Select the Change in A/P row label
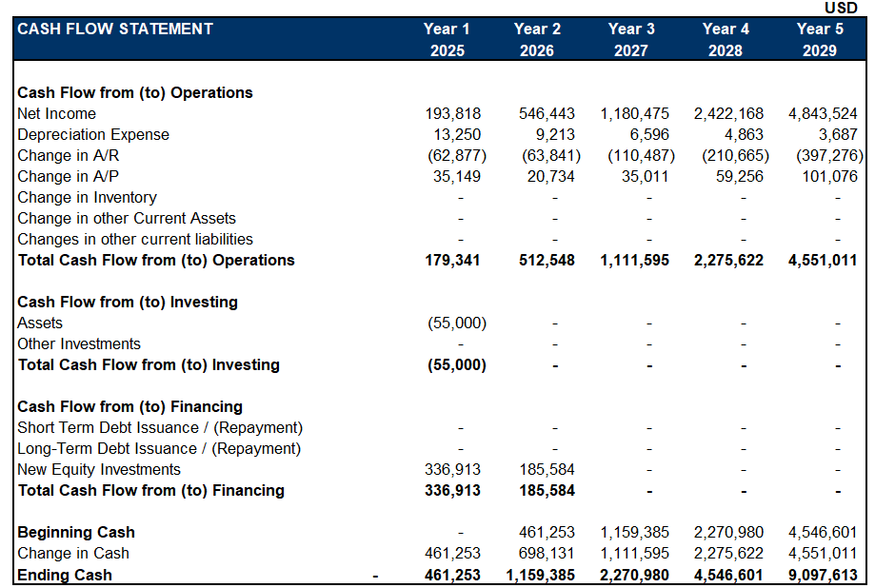 click(68, 177)
